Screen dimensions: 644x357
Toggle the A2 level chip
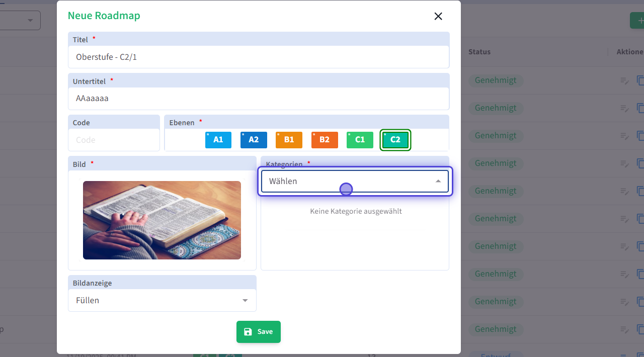(x=254, y=140)
